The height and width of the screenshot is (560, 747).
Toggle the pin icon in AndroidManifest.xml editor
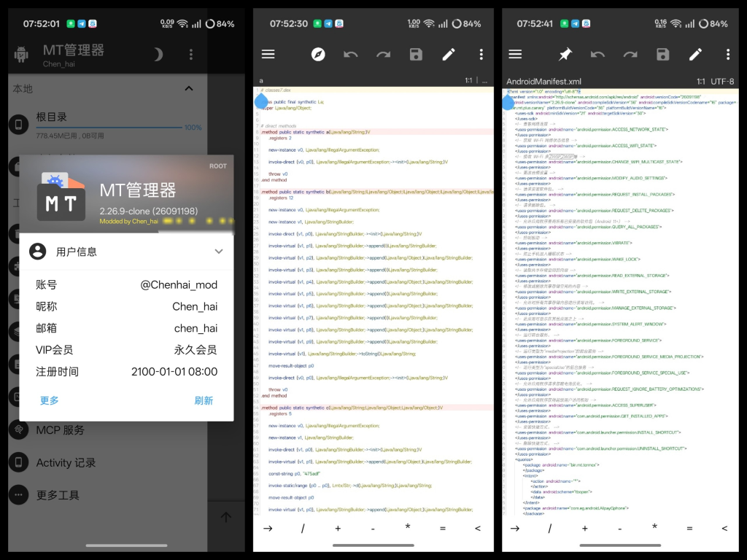[x=565, y=54]
